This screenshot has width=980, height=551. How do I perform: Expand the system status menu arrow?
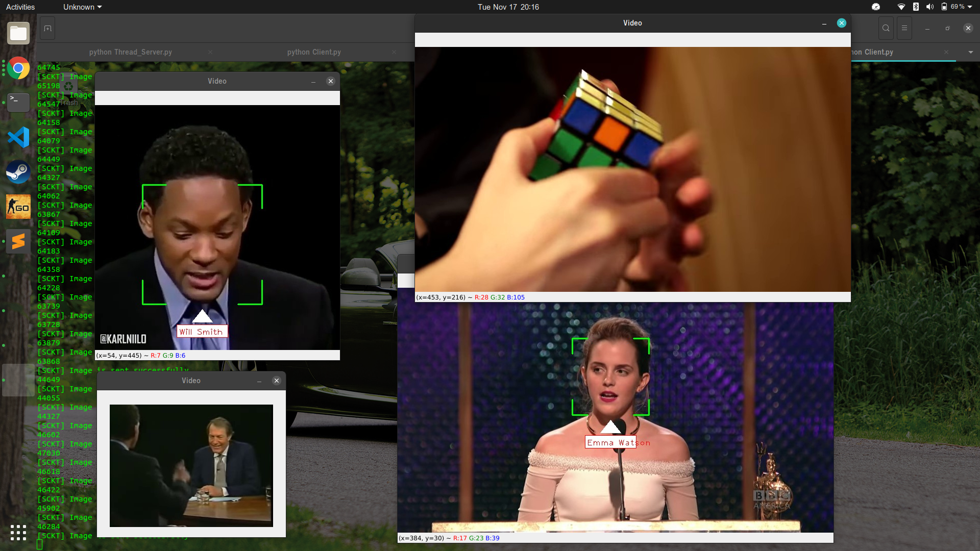pos(970,7)
